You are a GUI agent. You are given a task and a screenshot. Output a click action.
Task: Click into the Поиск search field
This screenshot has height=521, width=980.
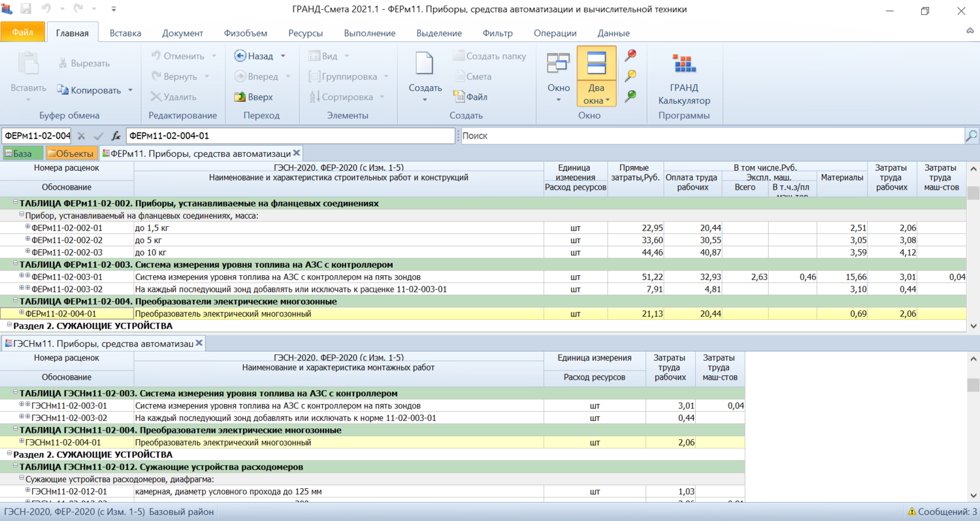pyautogui.click(x=711, y=136)
